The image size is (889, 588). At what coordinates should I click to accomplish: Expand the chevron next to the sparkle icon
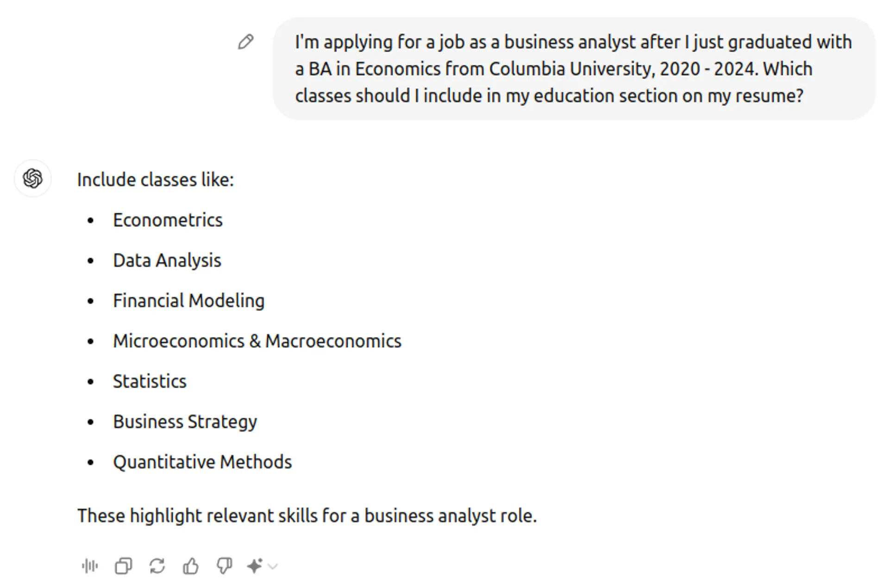[273, 566]
